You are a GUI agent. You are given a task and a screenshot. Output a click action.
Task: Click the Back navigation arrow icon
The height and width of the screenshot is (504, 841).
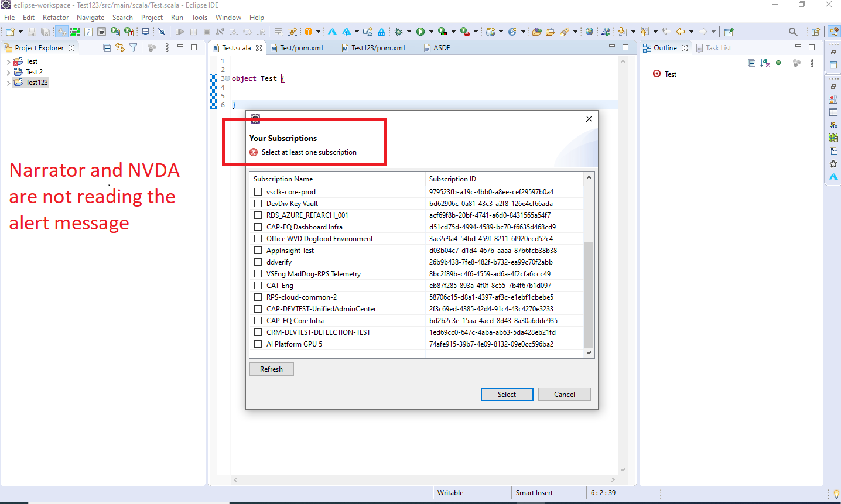(x=681, y=32)
